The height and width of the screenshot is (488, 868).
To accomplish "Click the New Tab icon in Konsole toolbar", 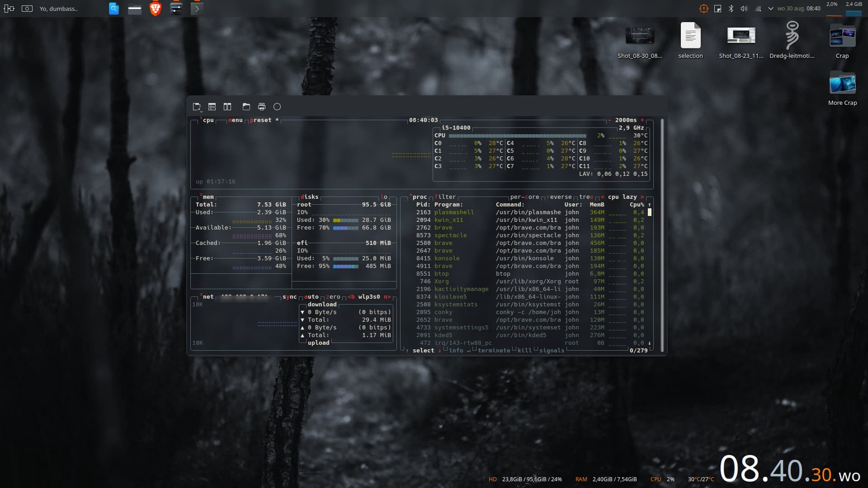I will 197,107.
